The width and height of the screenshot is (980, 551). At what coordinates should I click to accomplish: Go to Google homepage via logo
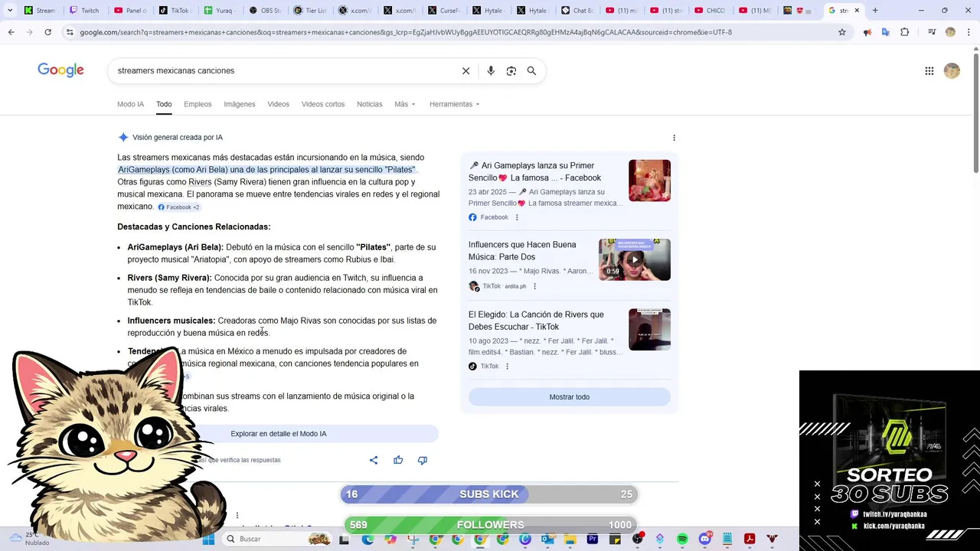pos(60,70)
